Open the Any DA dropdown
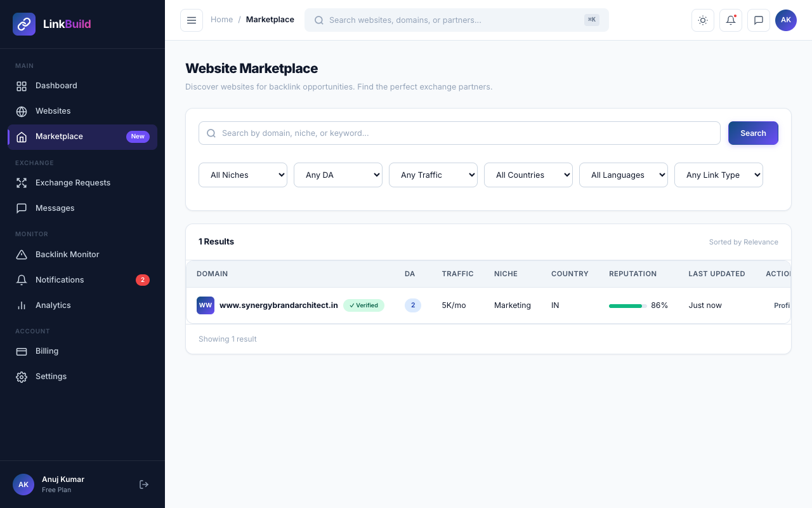This screenshot has width=812, height=508. click(338, 175)
